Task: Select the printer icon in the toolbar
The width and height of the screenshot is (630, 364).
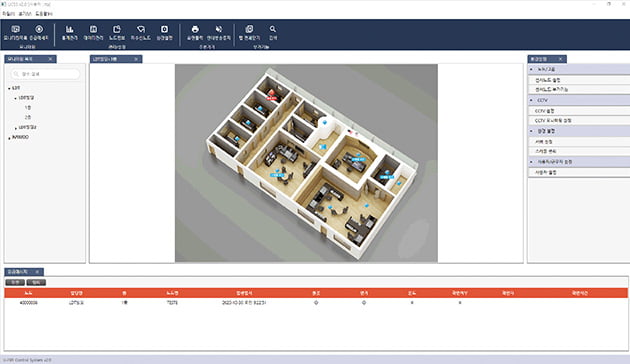Action: point(195,29)
